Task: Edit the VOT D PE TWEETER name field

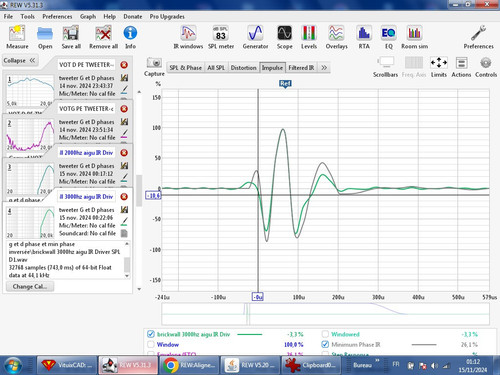Action: (x=86, y=65)
